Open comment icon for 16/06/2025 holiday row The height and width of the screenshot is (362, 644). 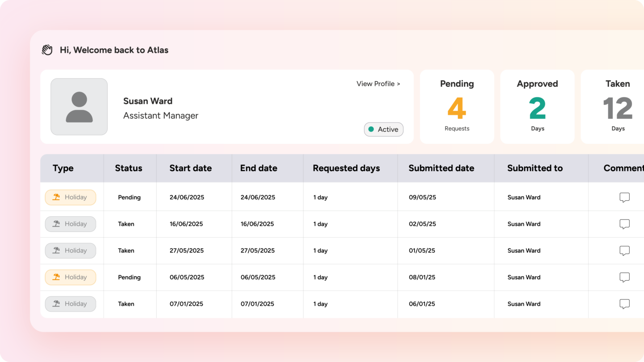pyautogui.click(x=624, y=224)
